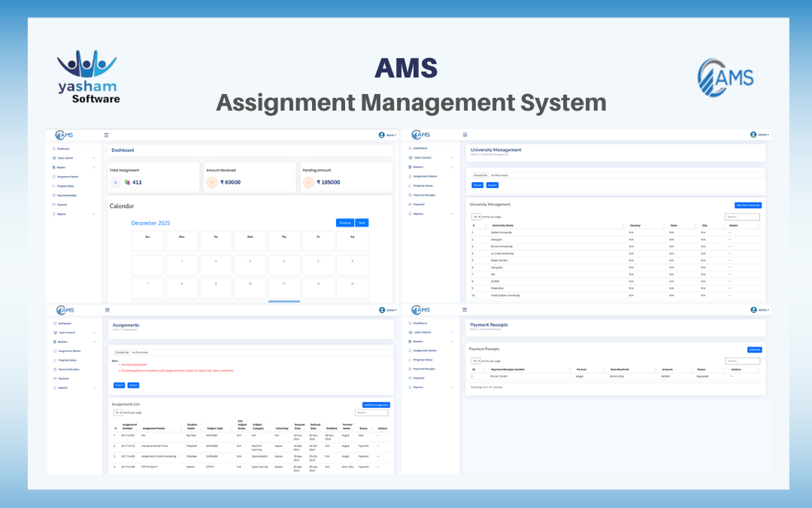Click the Progress Status sidebar icon
Screen dimensions: 812x508
point(53,186)
